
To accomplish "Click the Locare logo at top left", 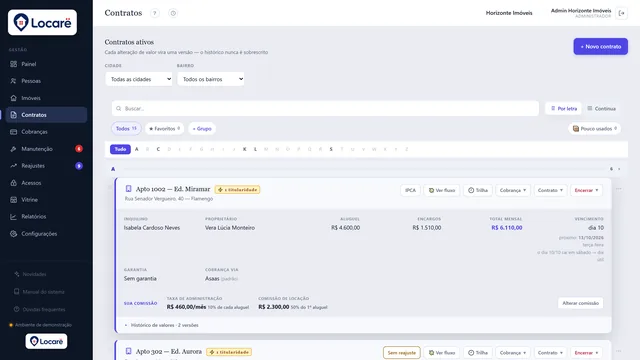I will coord(42,22).
